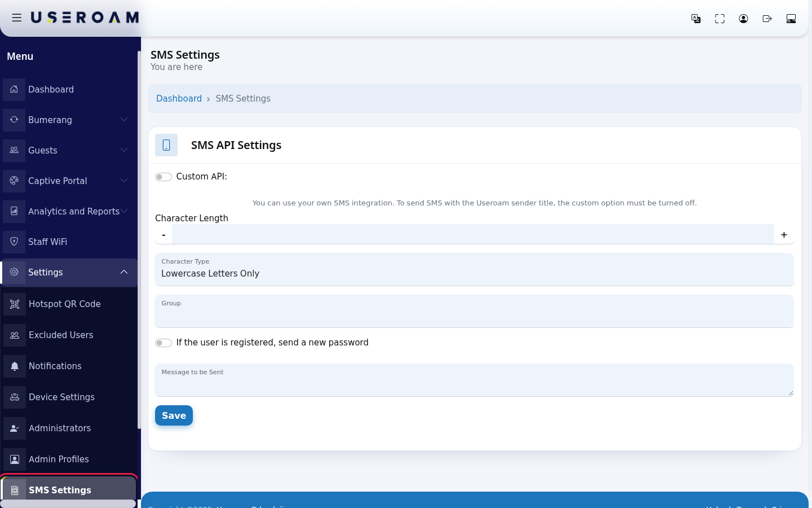The height and width of the screenshot is (508, 812).
Task: Click the layout panel icon in header
Action: click(791, 19)
